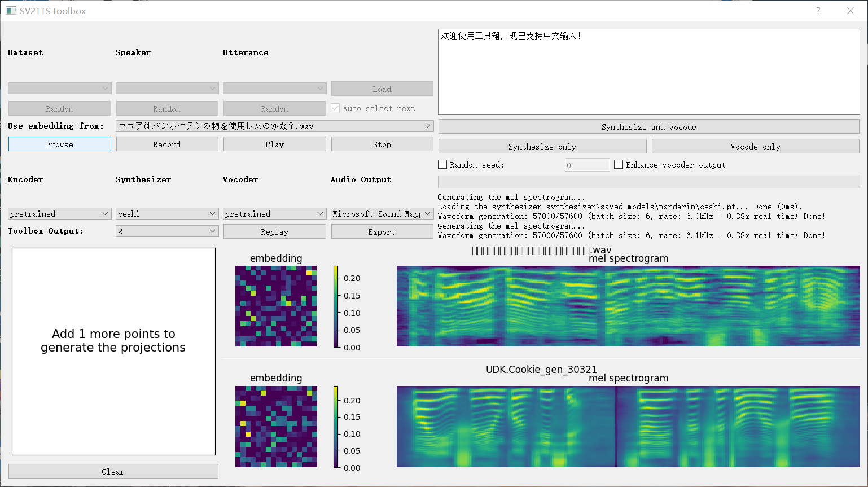Click the 'Loading the synthesizer' log line

[620, 207]
